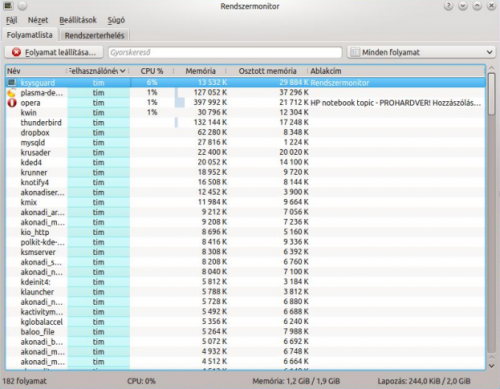Sort by CPU % column header

[152, 71]
